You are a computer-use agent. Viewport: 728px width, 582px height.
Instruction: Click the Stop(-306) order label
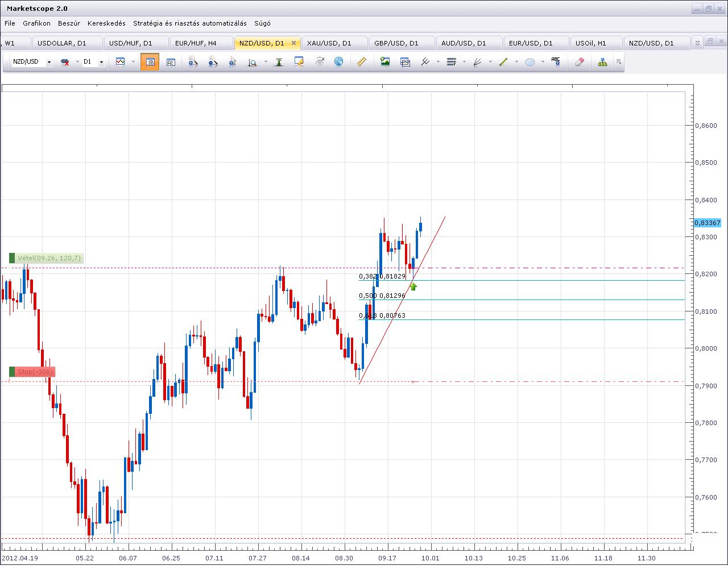(x=32, y=372)
